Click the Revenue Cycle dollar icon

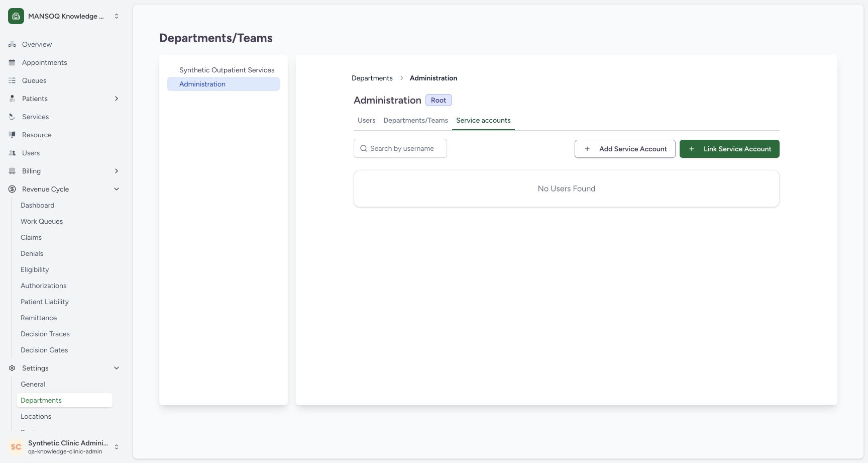12,189
